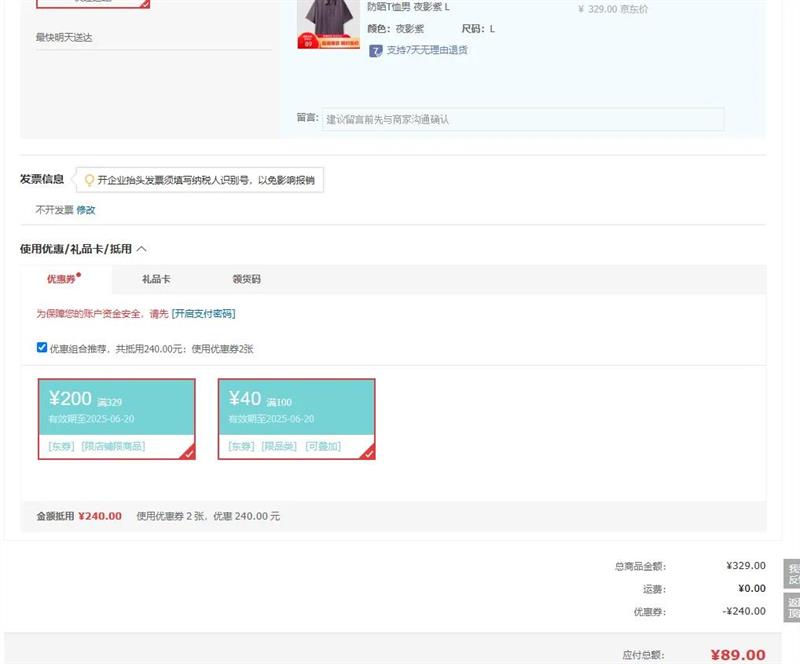Click the selected delivery option box at top left
Screen dimensions: 800x664
pyautogui.click(x=93, y=4)
